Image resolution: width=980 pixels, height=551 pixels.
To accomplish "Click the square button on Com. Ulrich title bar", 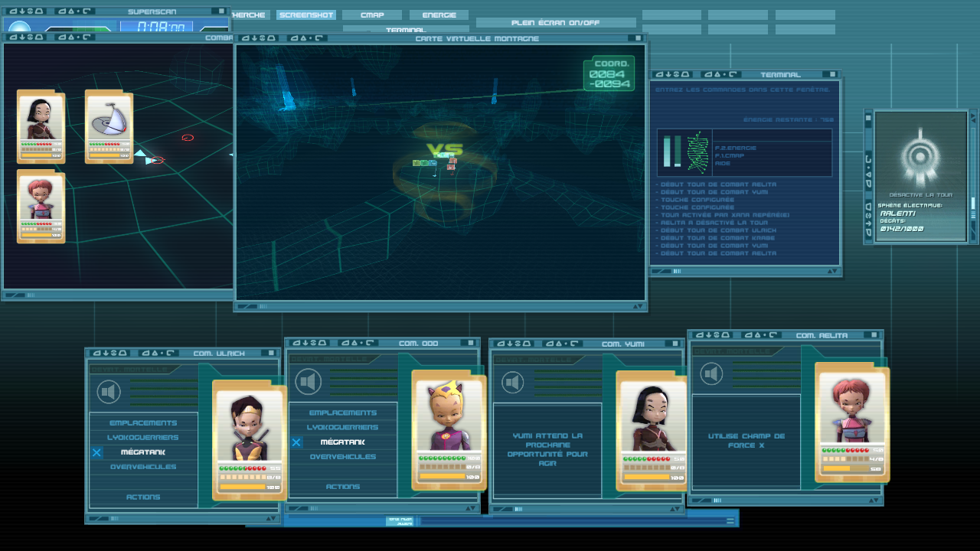I will 271,353.
